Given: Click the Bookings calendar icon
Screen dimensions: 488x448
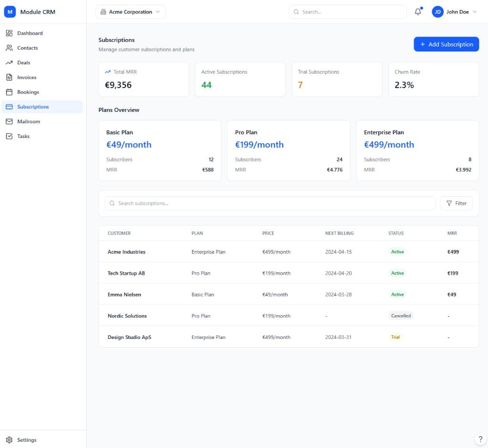Looking at the screenshot, I should pos(10,92).
